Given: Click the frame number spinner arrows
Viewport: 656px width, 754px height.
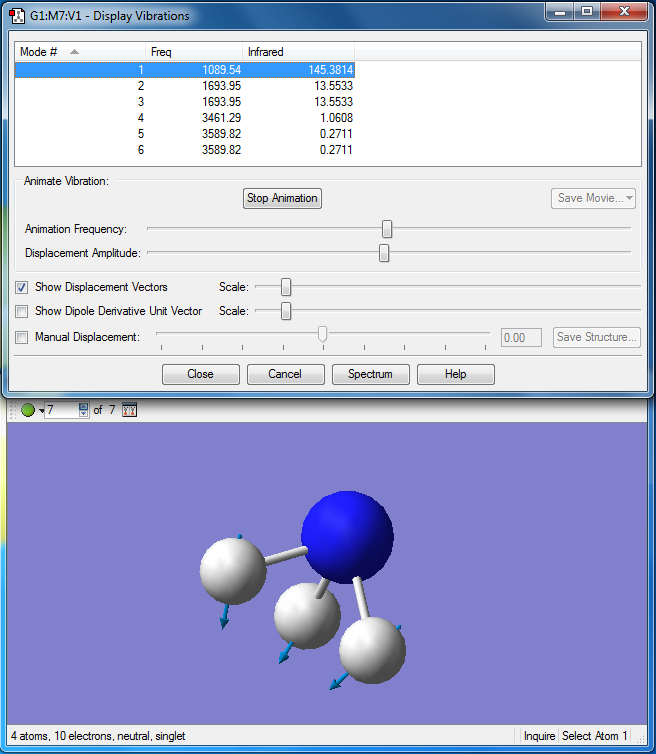Looking at the screenshot, I should [84, 410].
